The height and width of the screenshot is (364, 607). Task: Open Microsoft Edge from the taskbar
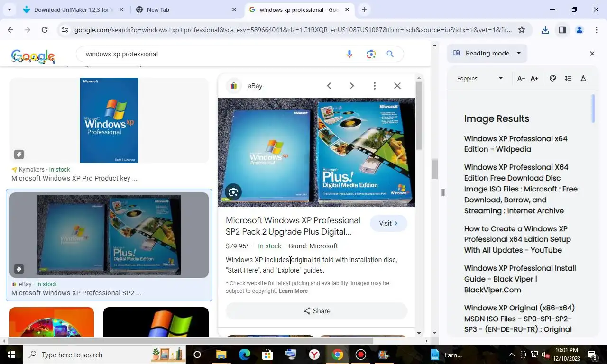[244, 355]
